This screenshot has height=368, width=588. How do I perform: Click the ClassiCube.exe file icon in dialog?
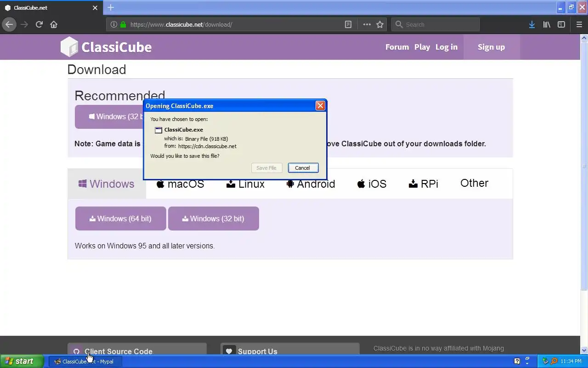[x=158, y=130]
